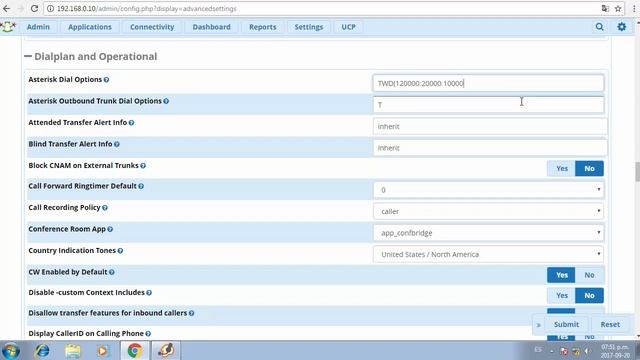This screenshot has height=360, width=640.
Task: Click the volume icon in the system tray
Action: [588, 351]
